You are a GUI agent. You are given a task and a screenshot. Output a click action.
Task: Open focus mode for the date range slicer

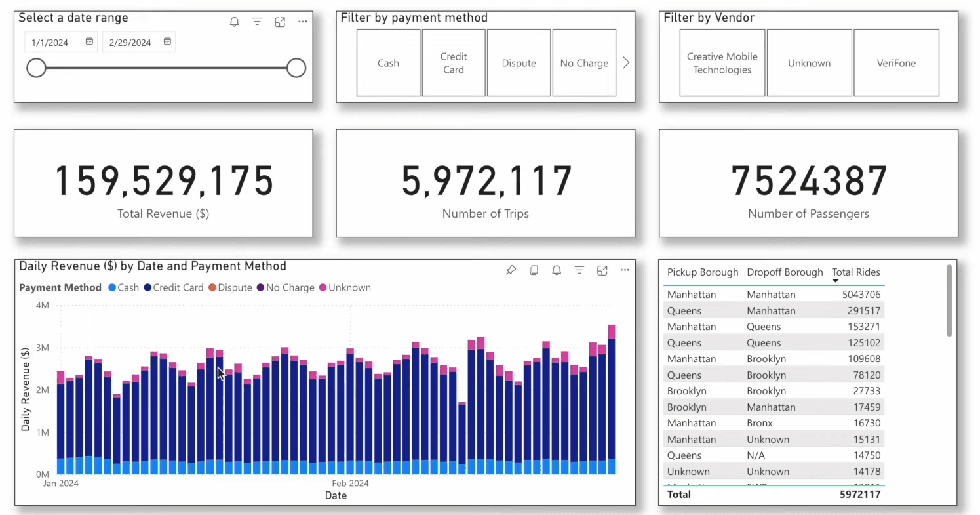click(280, 22)
